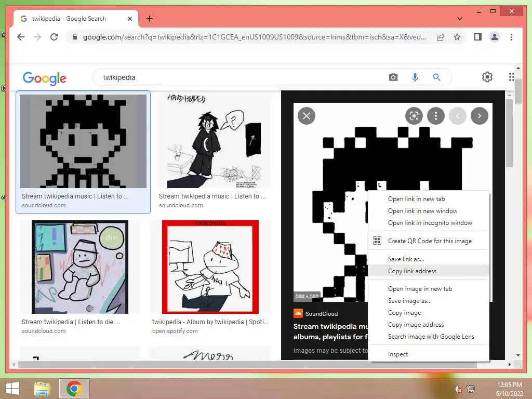Click the horizontal scrollbar at bottom

coord(248,365)
